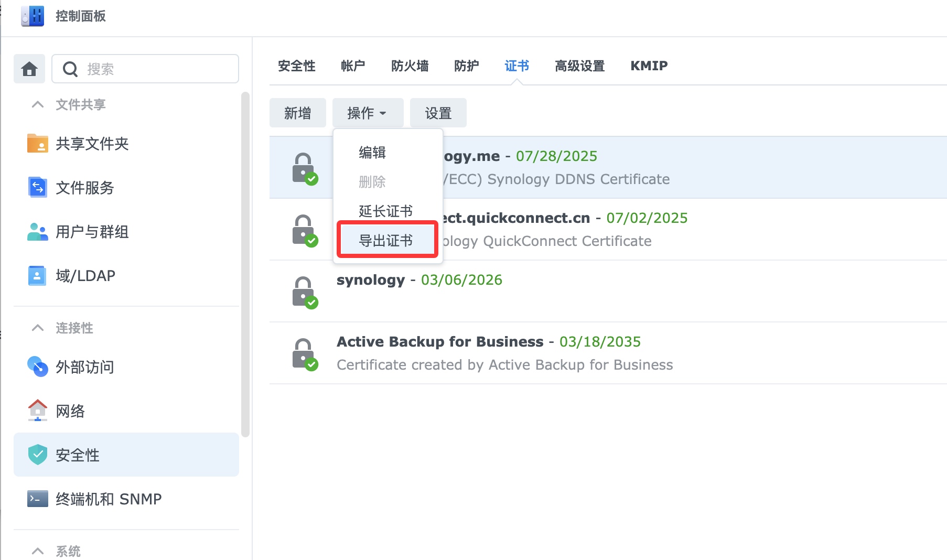
Task: Switch to the 帐户 tab
Action: pos(353,66)
